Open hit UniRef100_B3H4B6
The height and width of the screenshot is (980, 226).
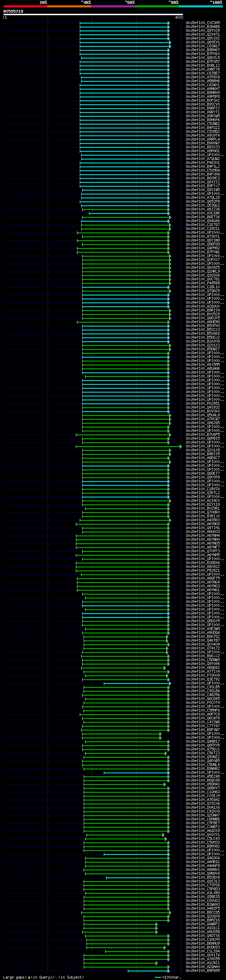click(x=203, y=26)
